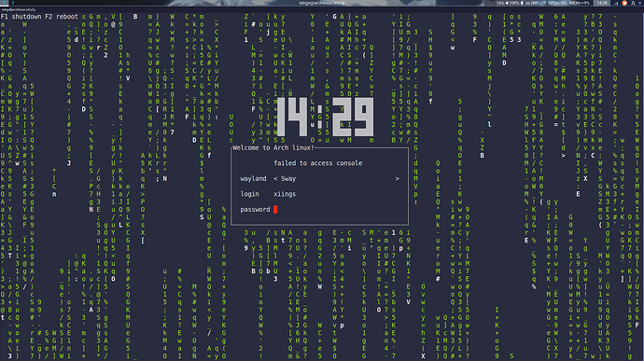Switch to workspace 1 in the bar
The height and width of the screenshot is (361, 644).
(4, 3)
